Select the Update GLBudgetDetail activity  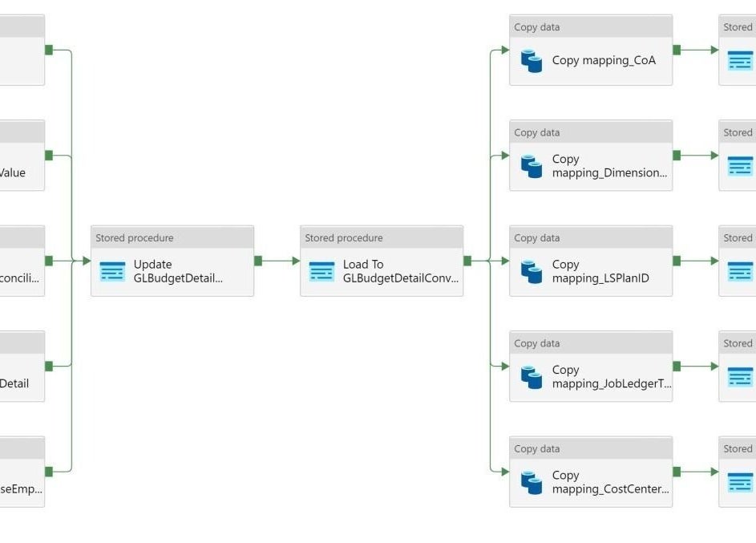(172, 265)
